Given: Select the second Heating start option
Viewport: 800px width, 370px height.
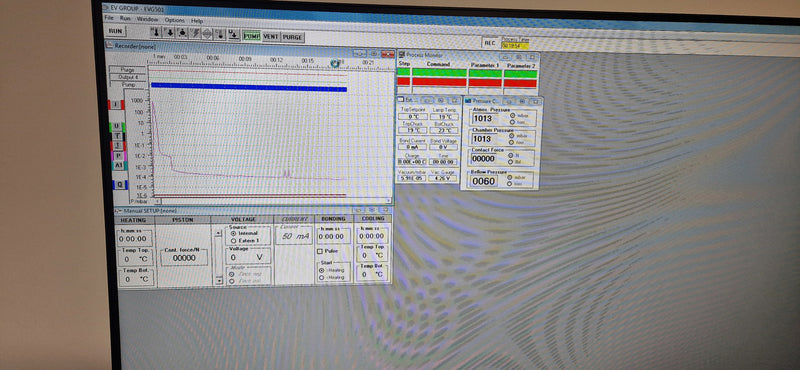Looking at the screenshot, I should 322,278.
